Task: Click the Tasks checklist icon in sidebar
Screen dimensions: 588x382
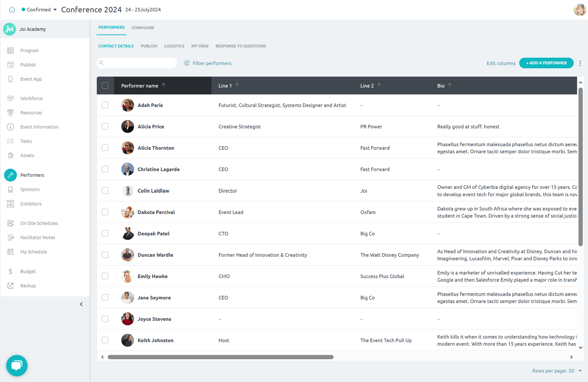Action: (11, 141)
